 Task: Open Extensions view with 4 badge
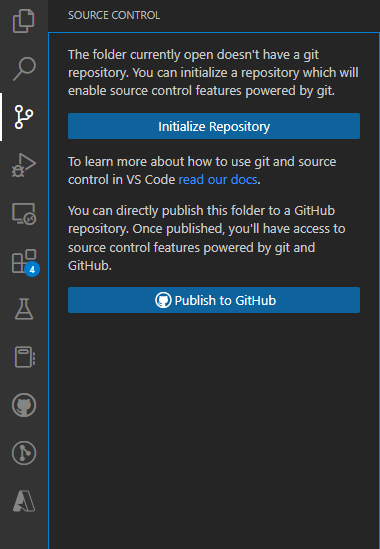[25, 262]
